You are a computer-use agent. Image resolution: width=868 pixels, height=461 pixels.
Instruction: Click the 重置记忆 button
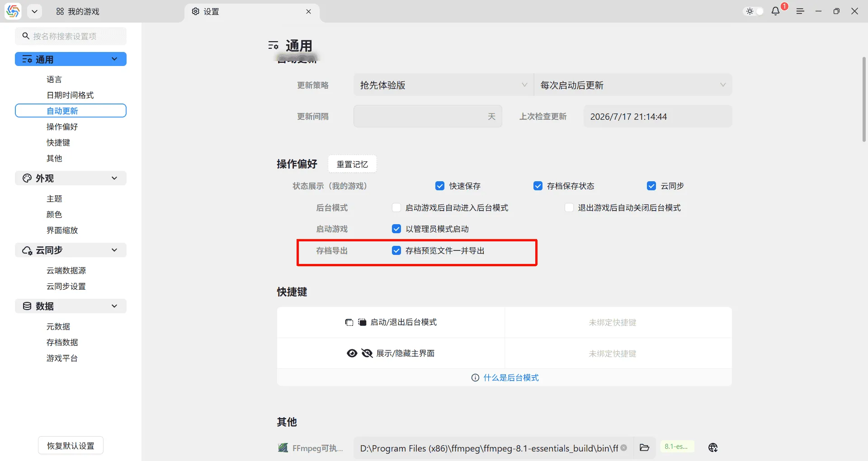352,164
